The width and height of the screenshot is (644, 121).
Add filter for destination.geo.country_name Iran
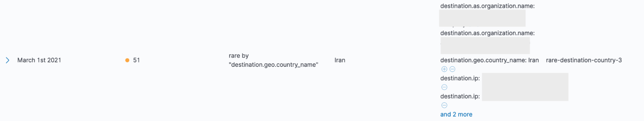click(x=444, y=69)
